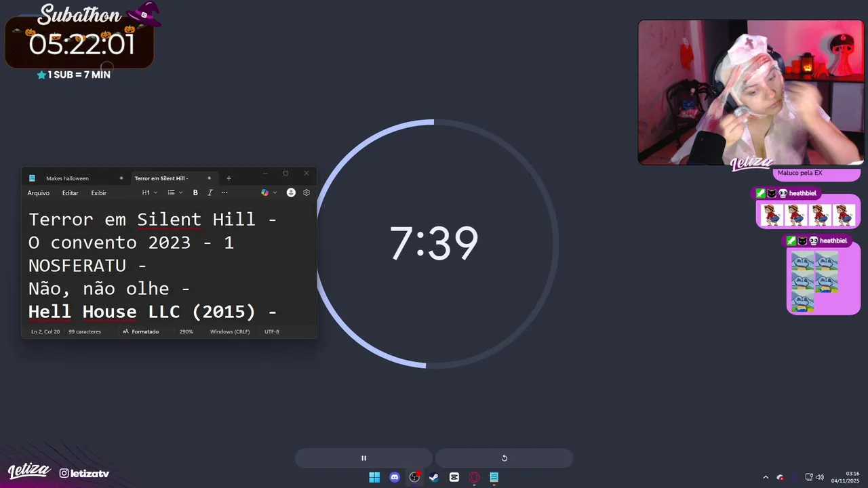Minimize the Notepad window

[x=265, y=174]
